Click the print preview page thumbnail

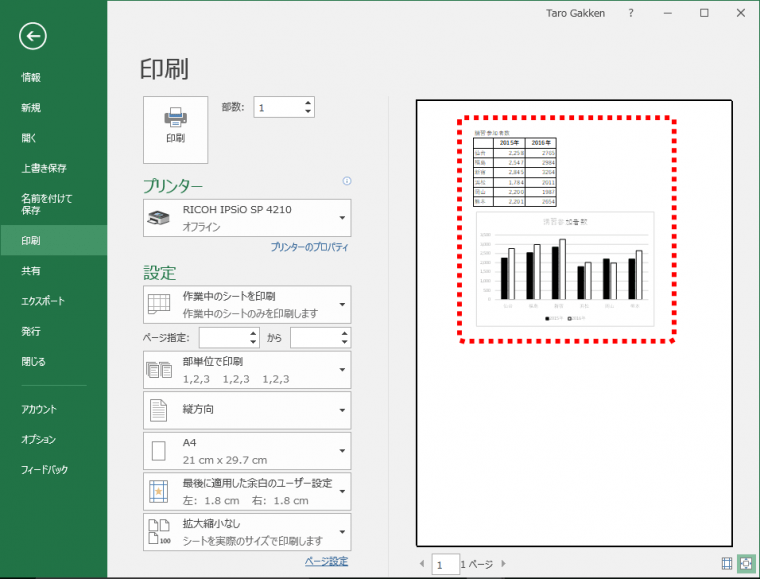(574, 323)
